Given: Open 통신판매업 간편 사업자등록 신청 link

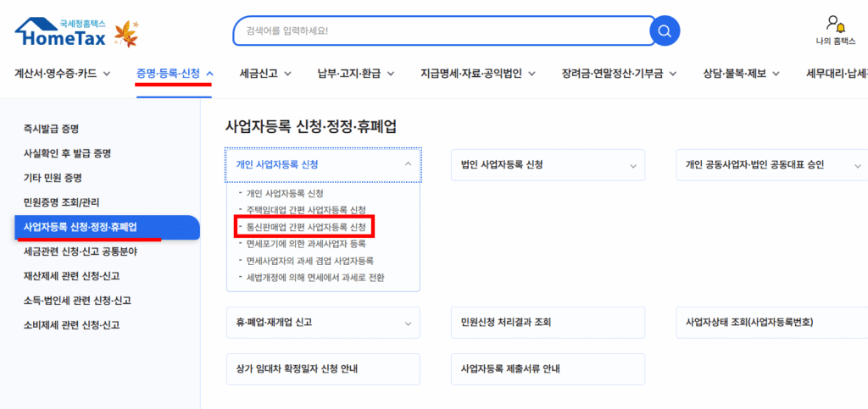Looking at the screenshot, I should [306, 227].
